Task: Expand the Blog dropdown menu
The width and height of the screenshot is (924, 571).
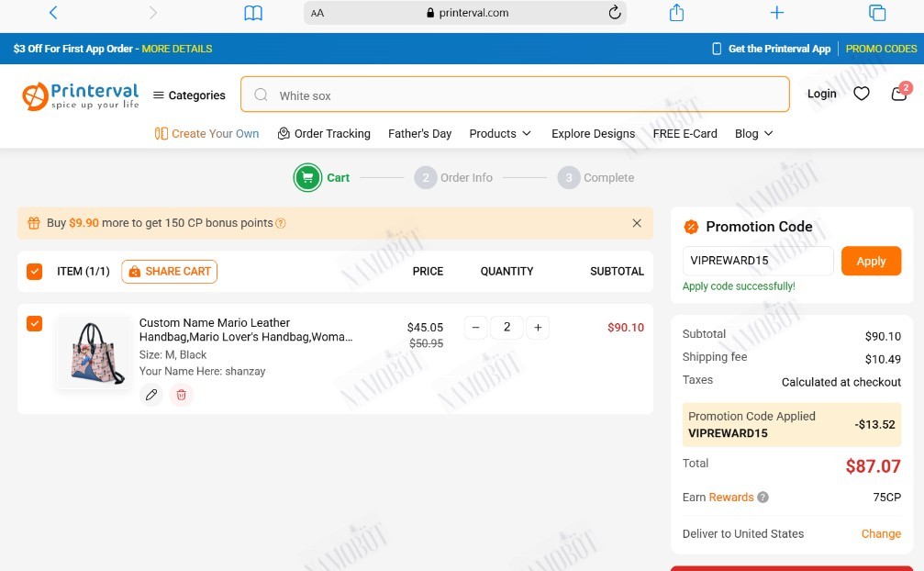Action: coord(753,134)
